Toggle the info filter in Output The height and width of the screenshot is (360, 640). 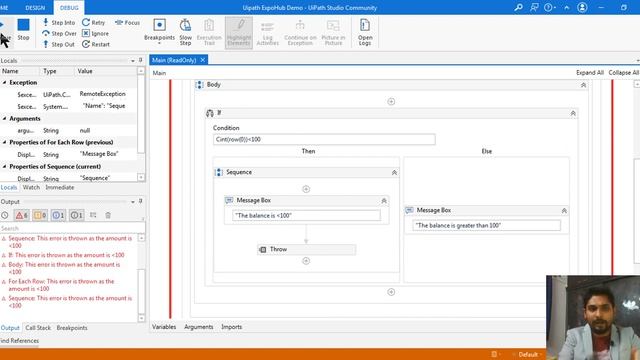coord(58,215)
